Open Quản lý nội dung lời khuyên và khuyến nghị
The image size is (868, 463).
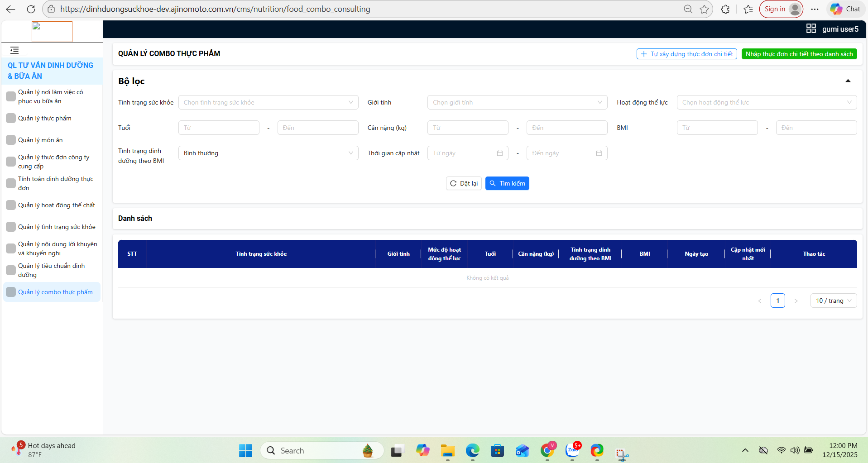click(x=52, y=248)
